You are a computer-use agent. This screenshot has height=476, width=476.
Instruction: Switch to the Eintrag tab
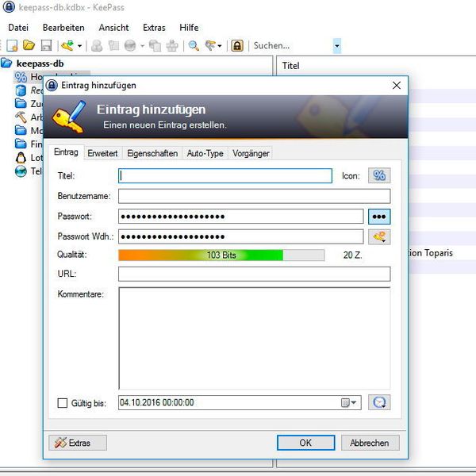tap(66, 152)
